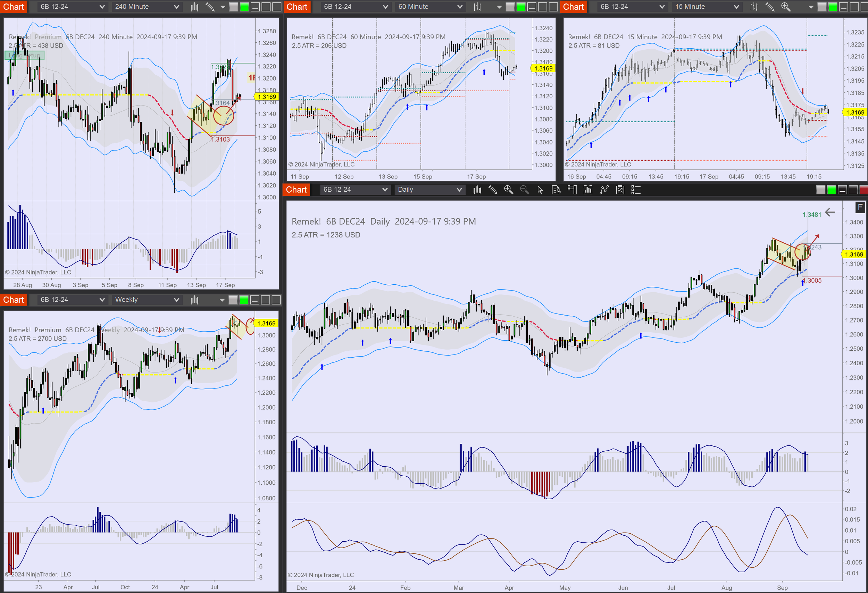Open the 240 Minute interval dropdown

point(147,6)
